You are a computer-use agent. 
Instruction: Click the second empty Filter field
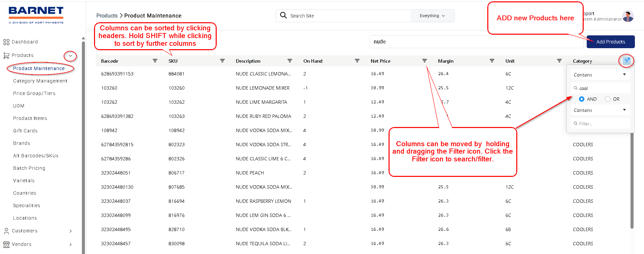pos(600,124)
